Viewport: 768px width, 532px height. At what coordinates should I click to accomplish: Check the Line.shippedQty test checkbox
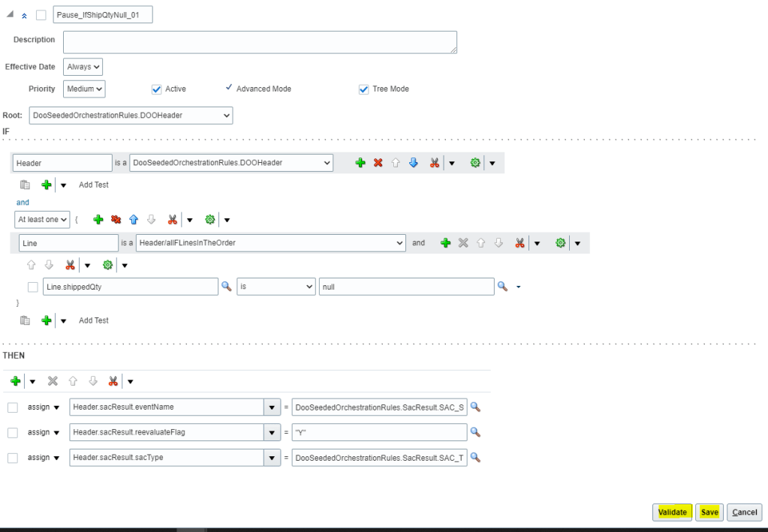32,287
